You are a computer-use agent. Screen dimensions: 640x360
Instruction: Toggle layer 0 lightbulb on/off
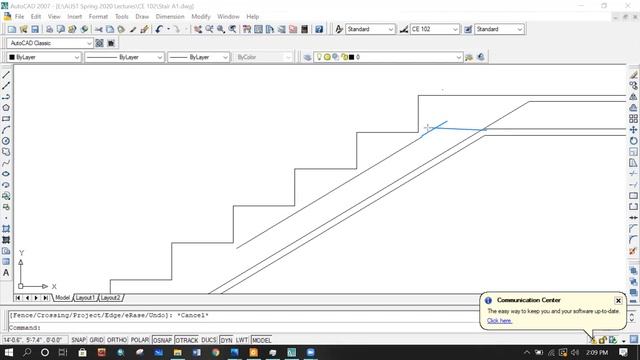point(319,57)
